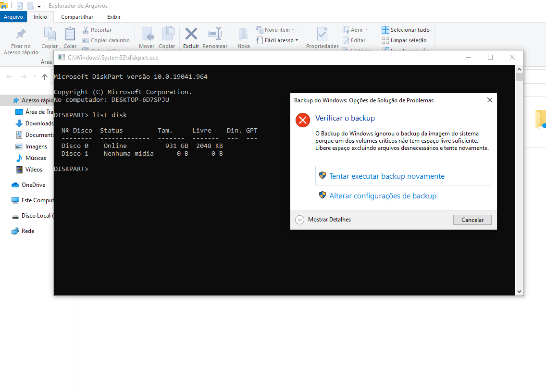Click the Cancelar button
Screen dimensions: 546x392
point(472,220)
